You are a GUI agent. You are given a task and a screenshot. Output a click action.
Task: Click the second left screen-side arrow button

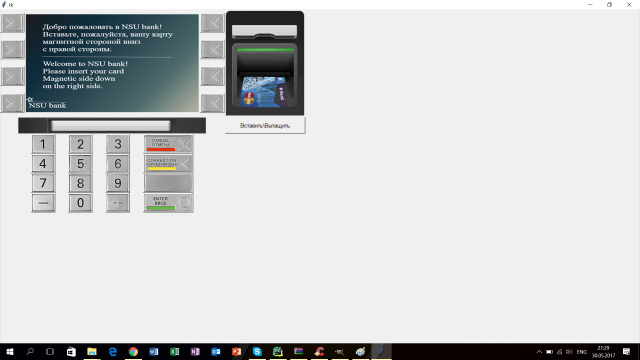(x=12, y=49)
